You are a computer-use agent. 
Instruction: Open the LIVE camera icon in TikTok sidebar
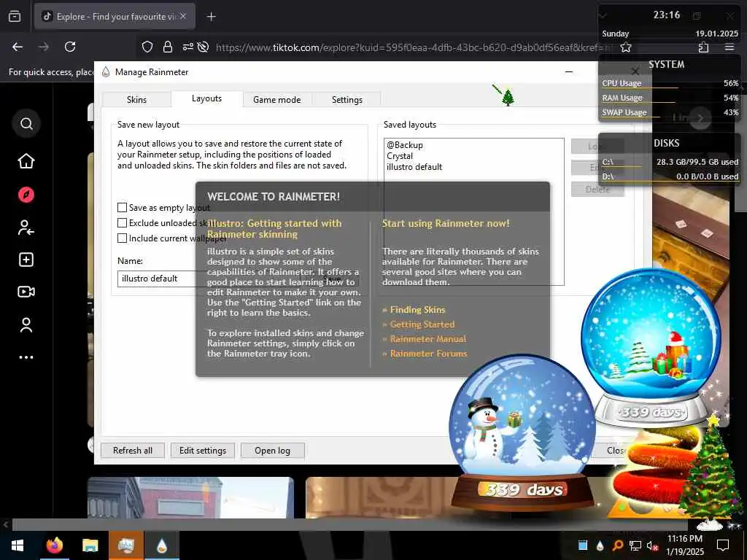coord(26,292)
